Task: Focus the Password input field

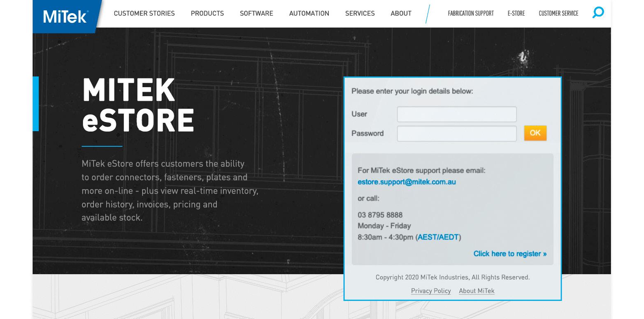Action: [x=457, y=134]
